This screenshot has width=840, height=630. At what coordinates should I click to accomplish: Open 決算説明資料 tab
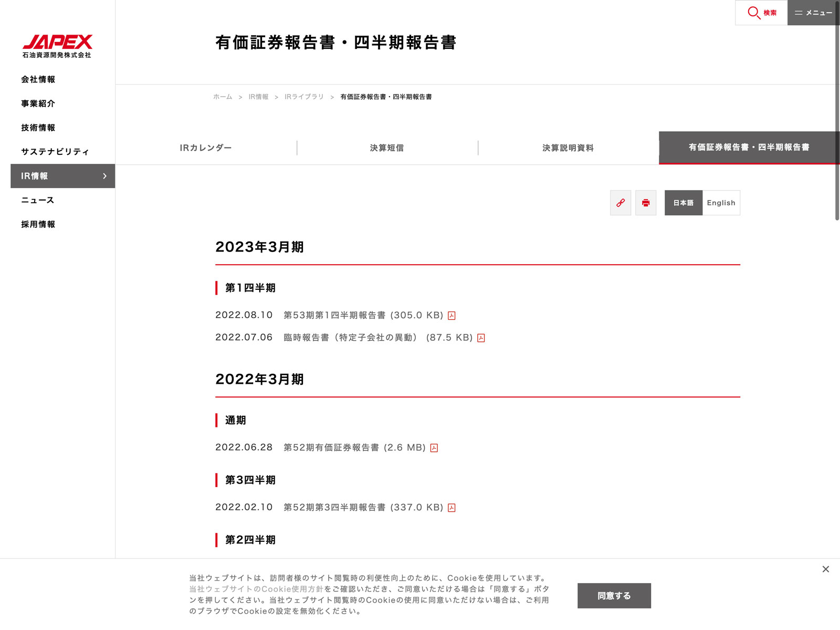(568, 148)
